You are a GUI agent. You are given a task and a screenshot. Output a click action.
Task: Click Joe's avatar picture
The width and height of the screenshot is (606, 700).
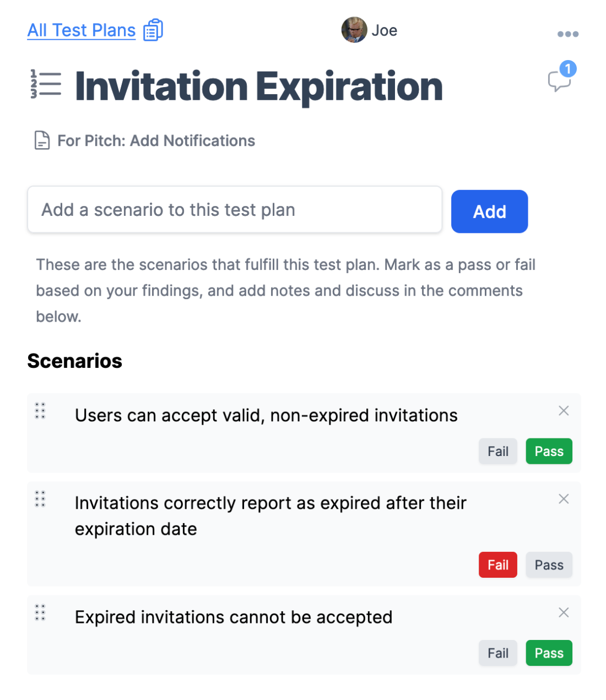[x=354, y=30]
